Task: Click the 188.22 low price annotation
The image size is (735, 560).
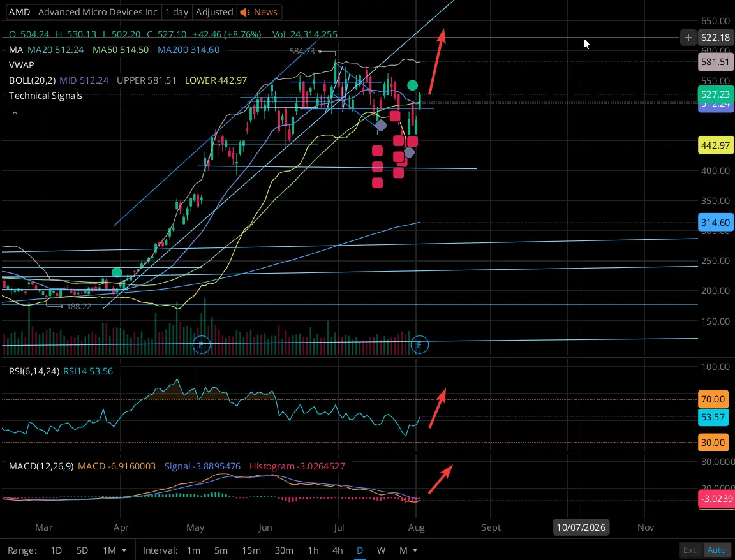Action: click(x=78, y=307)
